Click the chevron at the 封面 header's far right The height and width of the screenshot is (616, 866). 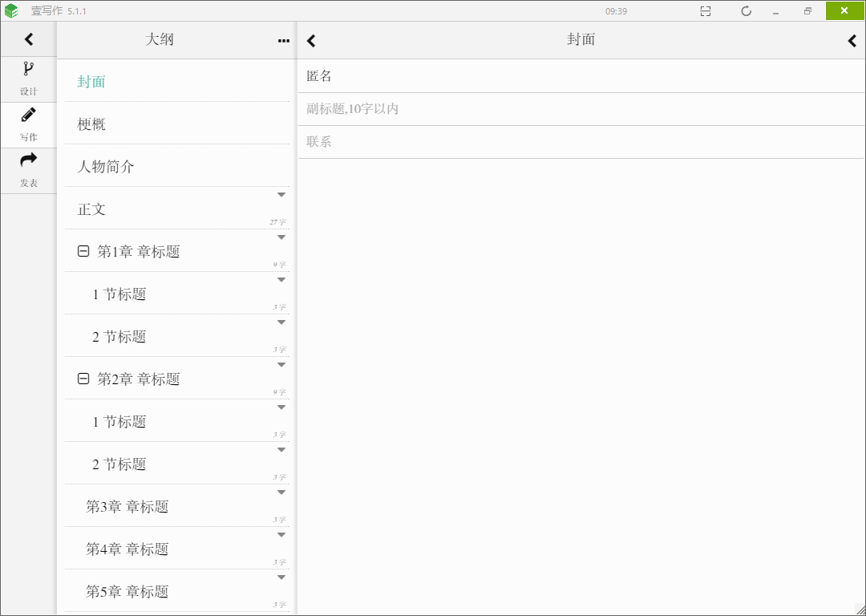click(852, 41)
